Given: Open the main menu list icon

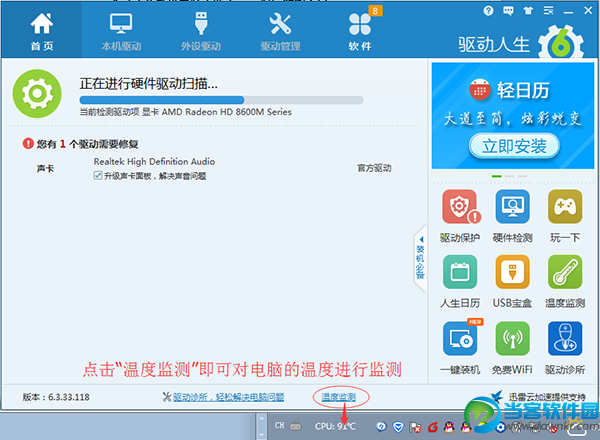Looking at the screenshot, I should click(548, 11).
